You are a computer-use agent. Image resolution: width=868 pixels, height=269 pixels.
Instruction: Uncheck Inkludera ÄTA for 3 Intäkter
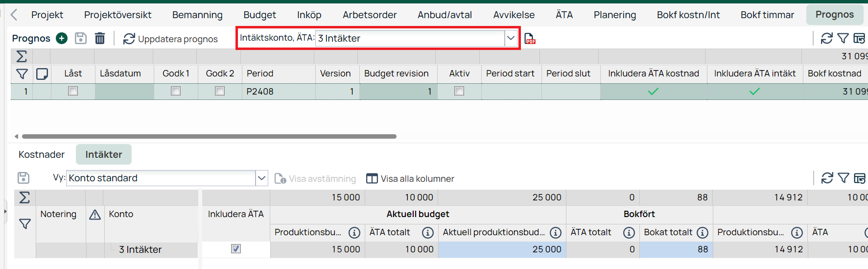click(236, 249)
